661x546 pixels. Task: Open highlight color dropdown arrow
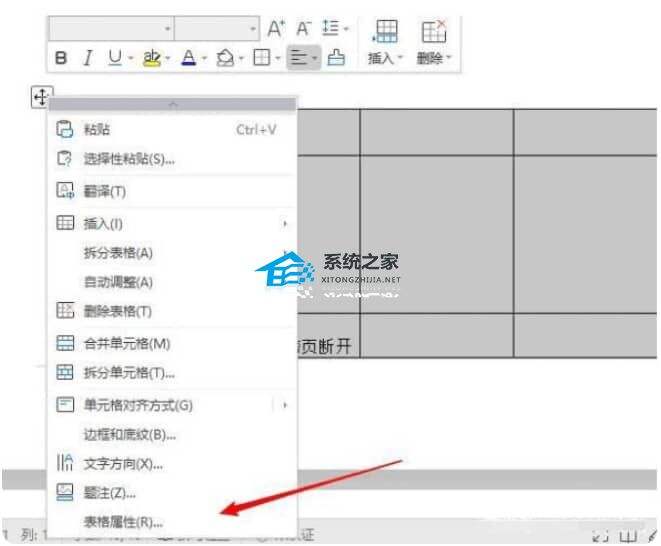(167, 58)
